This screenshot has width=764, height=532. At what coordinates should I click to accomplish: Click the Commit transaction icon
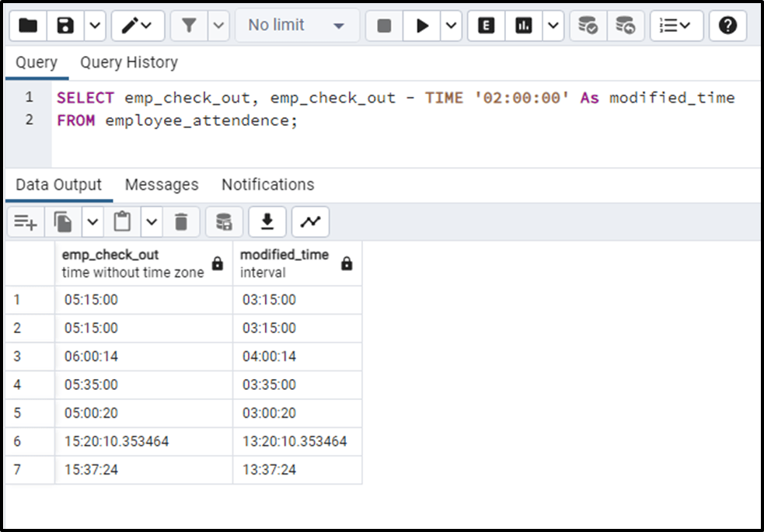588,25
